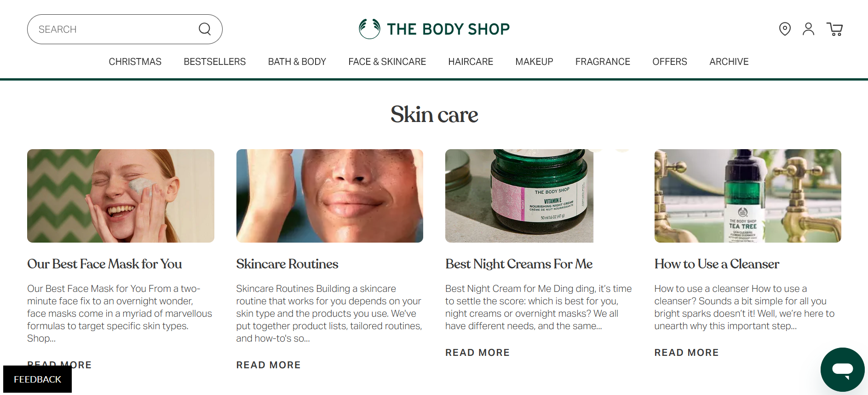Open the chat bubble widget

(x=842, y=369)
